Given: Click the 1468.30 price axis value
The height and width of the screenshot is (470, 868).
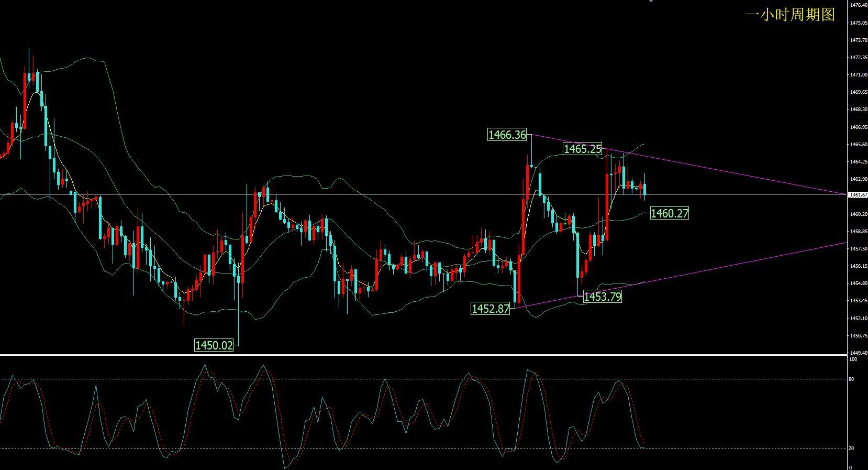Looking at the screenshot, I should tap(859, 110).
